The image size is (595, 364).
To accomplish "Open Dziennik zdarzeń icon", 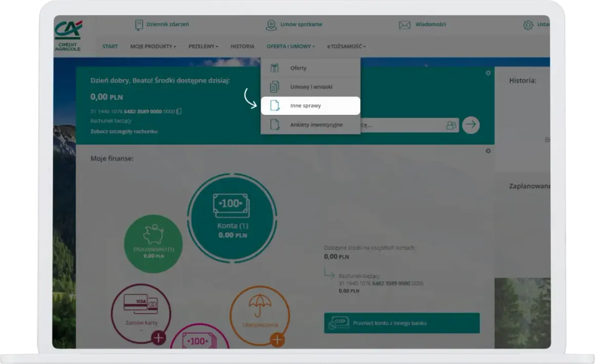I will 139,25.
